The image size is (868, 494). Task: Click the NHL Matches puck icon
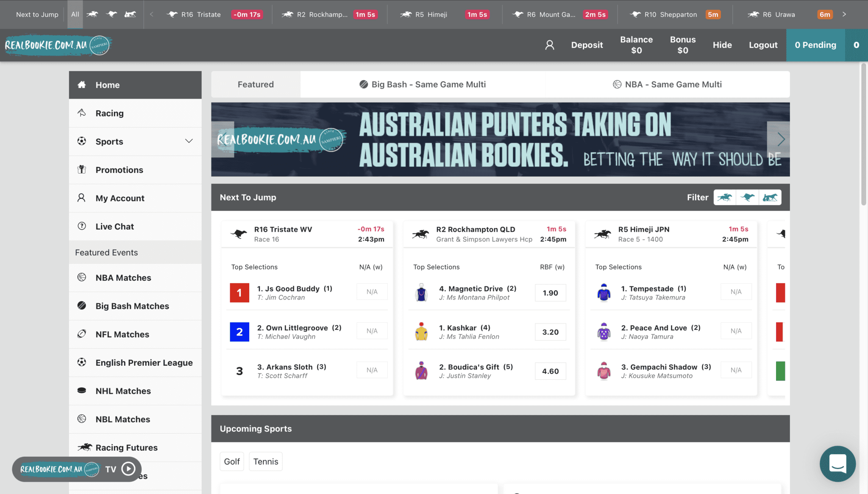pos(82,390)
